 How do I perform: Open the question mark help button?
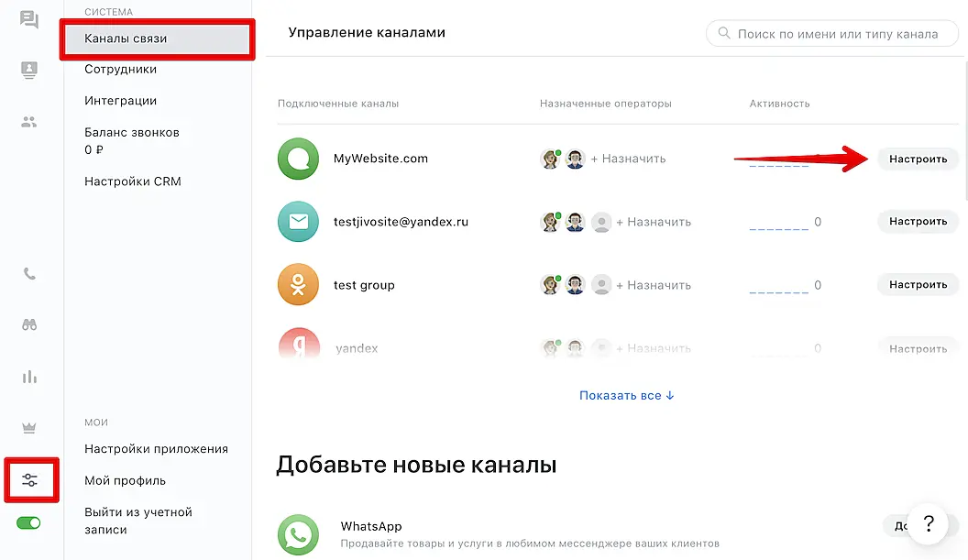(x=928, y=523)
